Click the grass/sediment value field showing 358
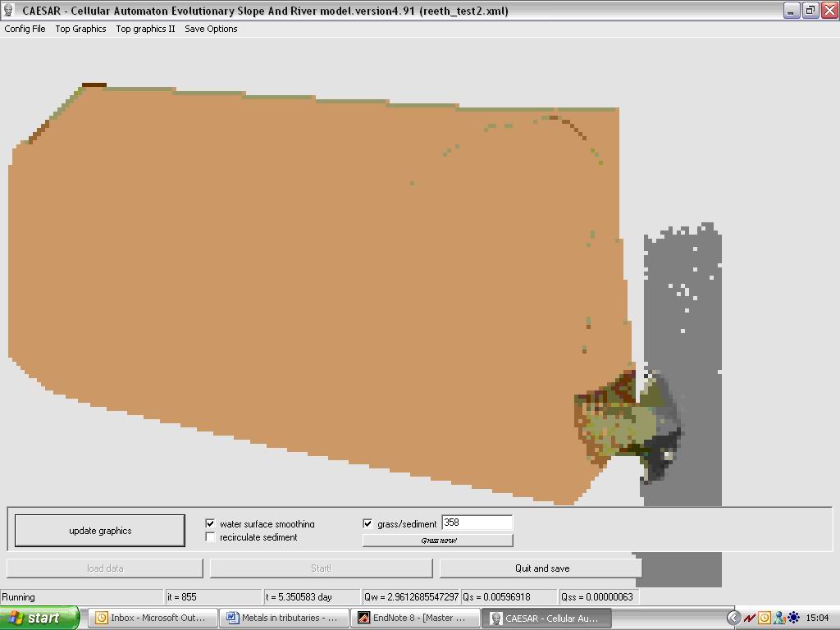840x630 pixels. coord(477,523)
